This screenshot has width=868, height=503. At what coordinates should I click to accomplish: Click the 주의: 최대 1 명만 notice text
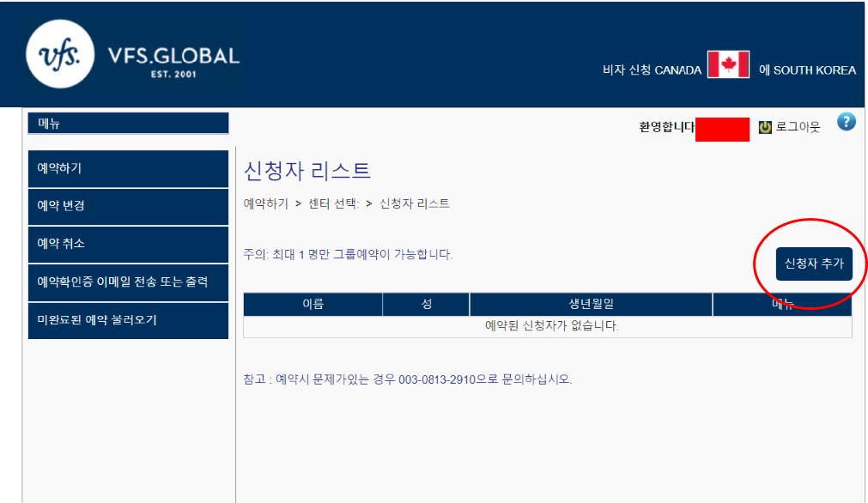point(348,255)
